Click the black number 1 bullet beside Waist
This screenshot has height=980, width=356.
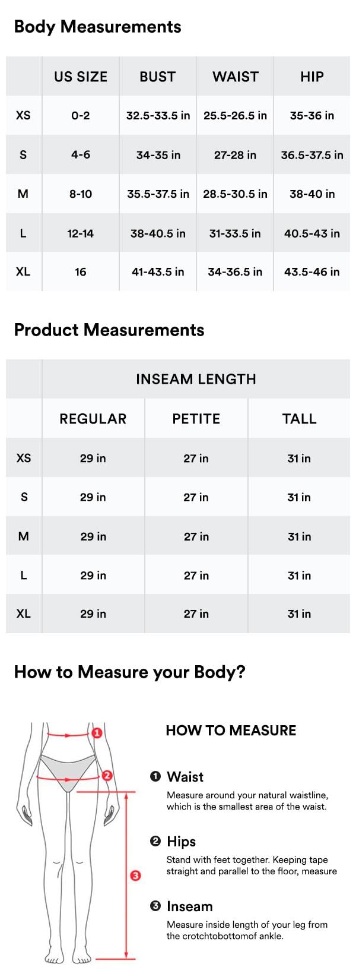pos(155,776)
